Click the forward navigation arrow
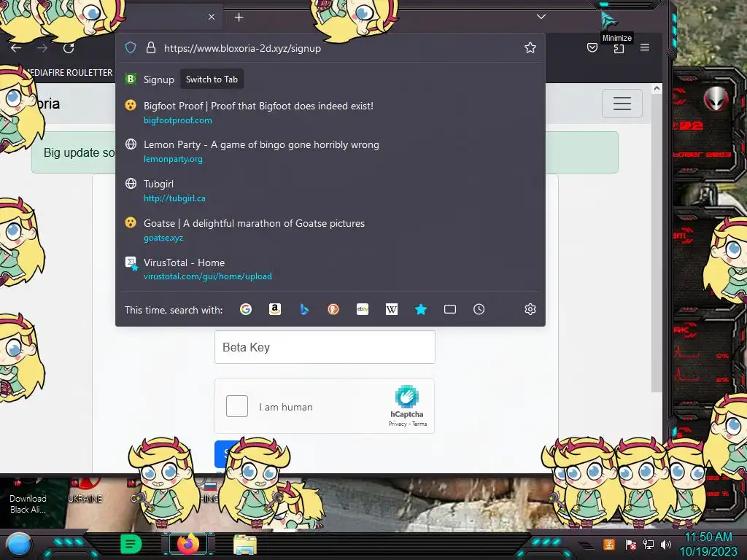The image size is (747, 560). point(42,47)
